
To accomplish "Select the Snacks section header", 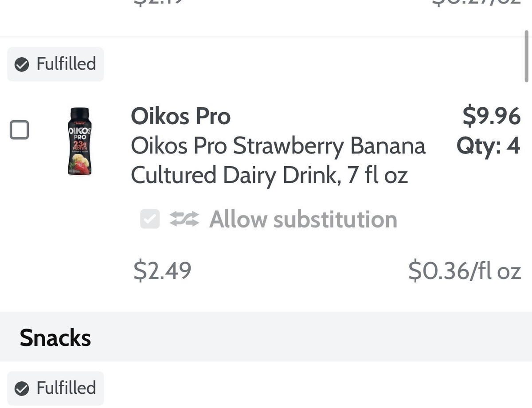I will point(55,338).
